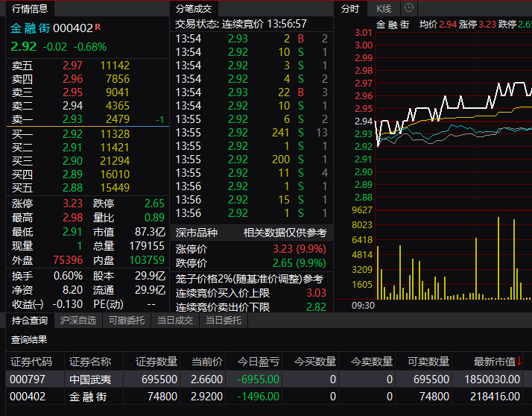Click 买一 bid price 2.92
The height and width of the screenshot is (416, 532).
(72, 133)
